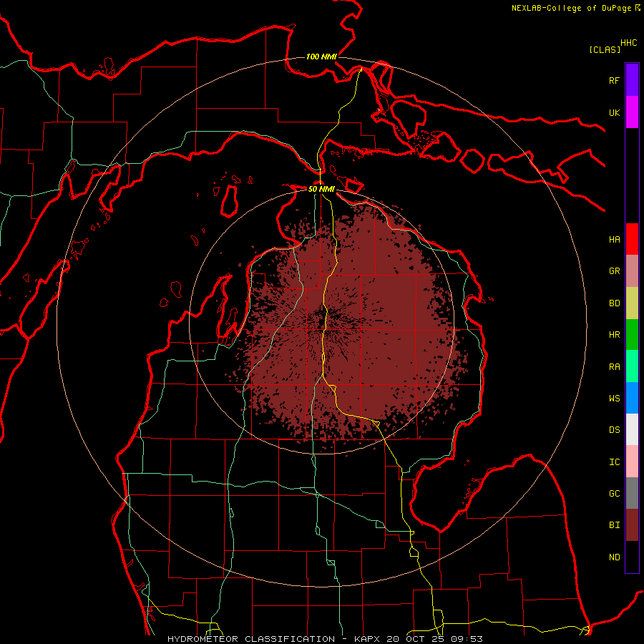The height and width of the screenshot is (644, 644).
Task: Click the ND black legend swatch
Action: click(x=632, y=557)
